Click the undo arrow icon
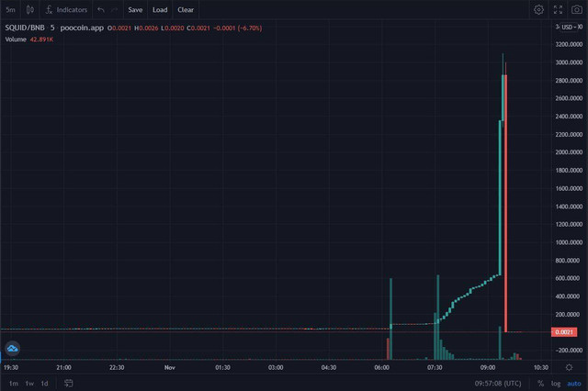Screen dimensions: 588x391 [100, 9]
